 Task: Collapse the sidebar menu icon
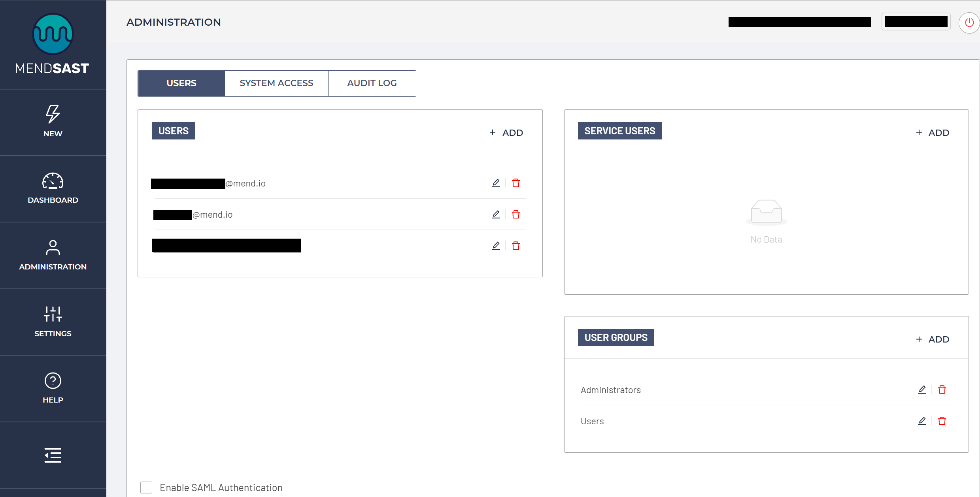53,455
